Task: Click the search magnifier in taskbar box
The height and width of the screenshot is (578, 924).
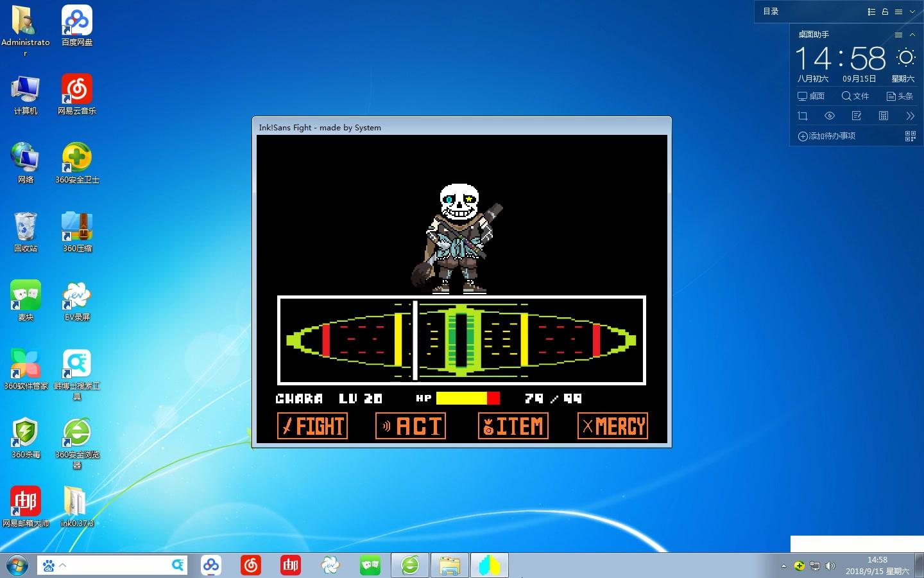Action: pos(178,565)
